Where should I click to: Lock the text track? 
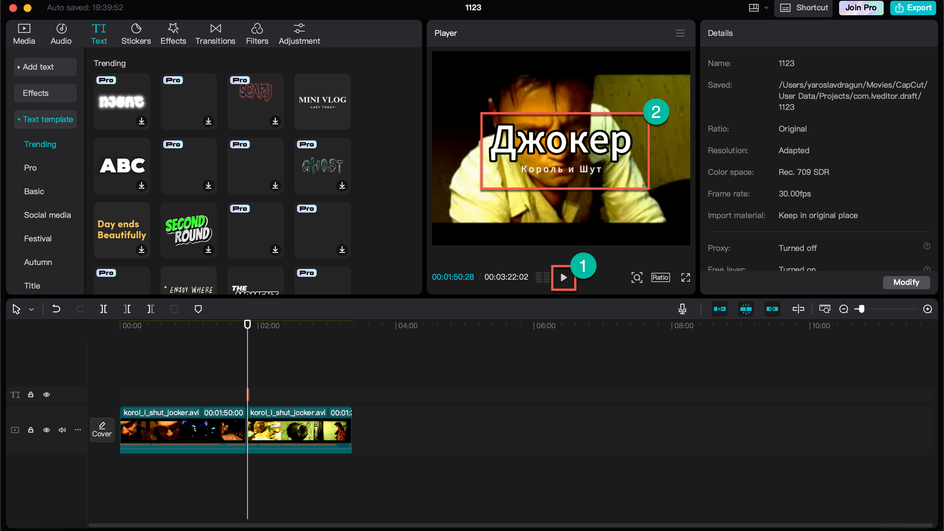tap(31, 395)
